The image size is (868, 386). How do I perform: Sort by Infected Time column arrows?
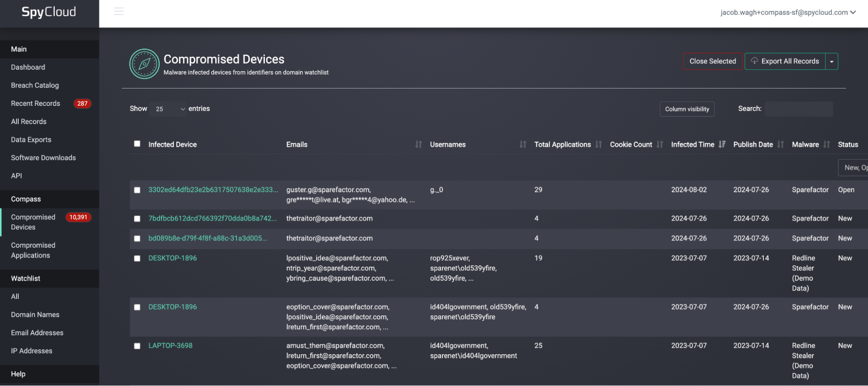click(722, 144)
